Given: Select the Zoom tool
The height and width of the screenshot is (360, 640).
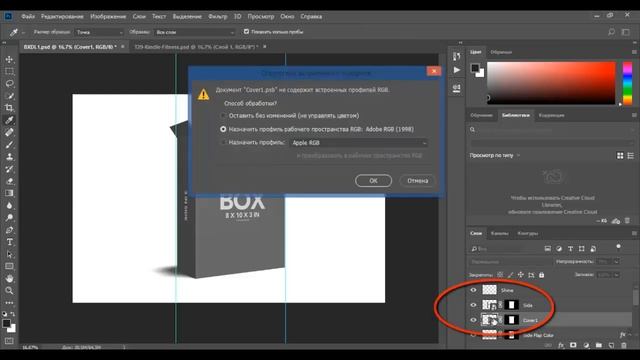Looking at the screenshot, I should tap(9, 291).
